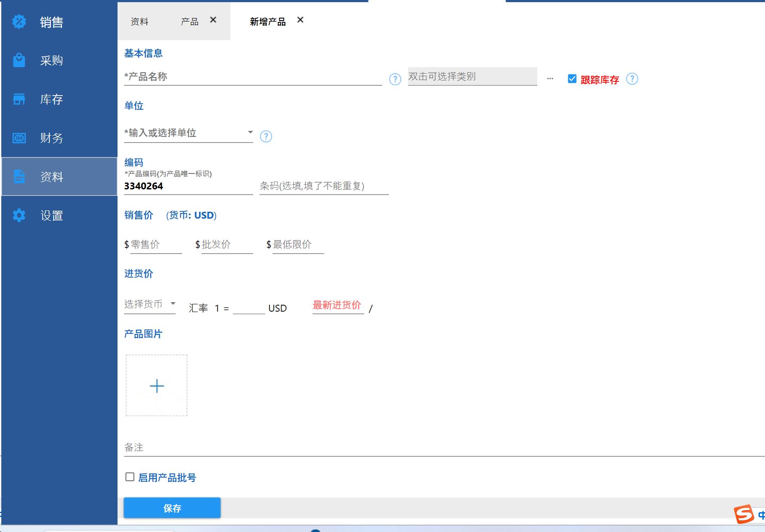This screenshot has height=532, width=765.
Task: Select the 新增产品 tab
Action: (268, 22)
